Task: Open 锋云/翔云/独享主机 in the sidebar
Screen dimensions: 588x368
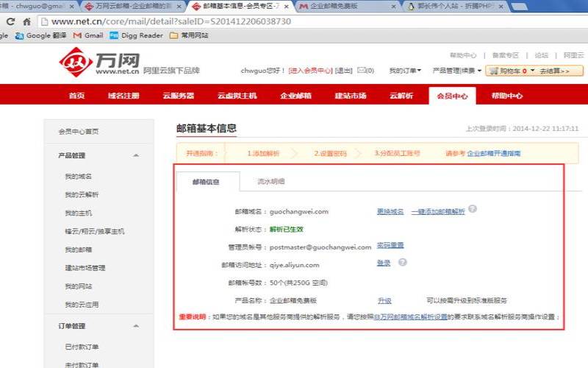Action: point(95,231)
